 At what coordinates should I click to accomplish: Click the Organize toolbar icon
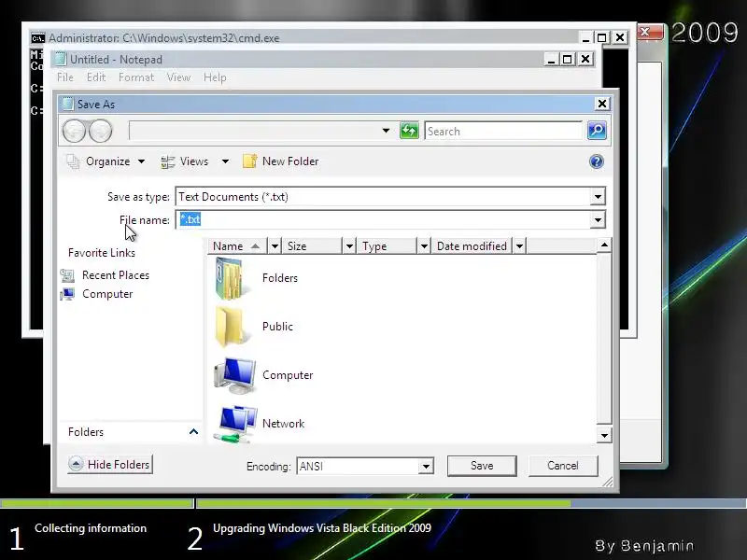coord(73,161)
